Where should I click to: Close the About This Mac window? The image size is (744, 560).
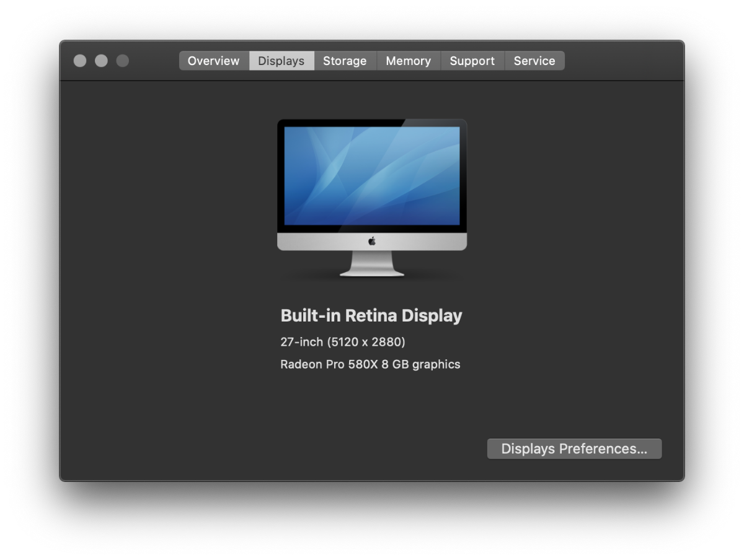click(80, 61)
